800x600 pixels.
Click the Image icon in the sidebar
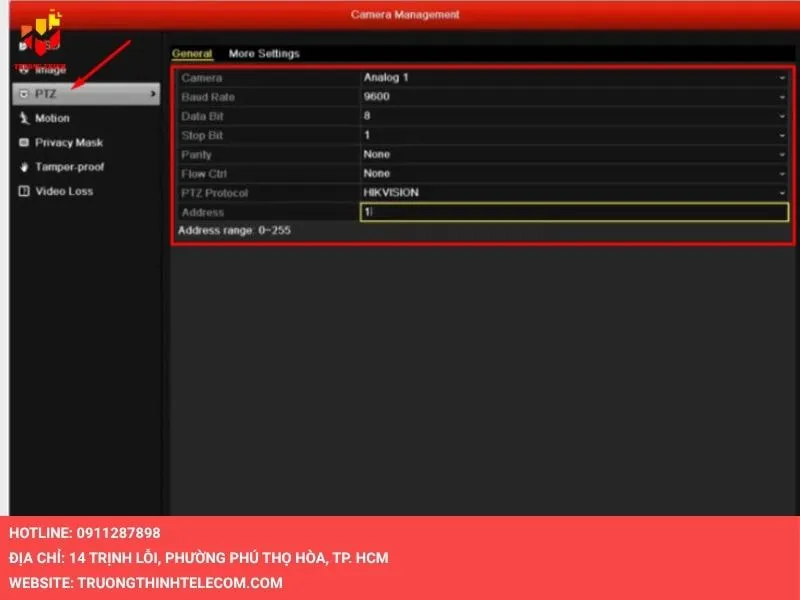tap(24, 70)
